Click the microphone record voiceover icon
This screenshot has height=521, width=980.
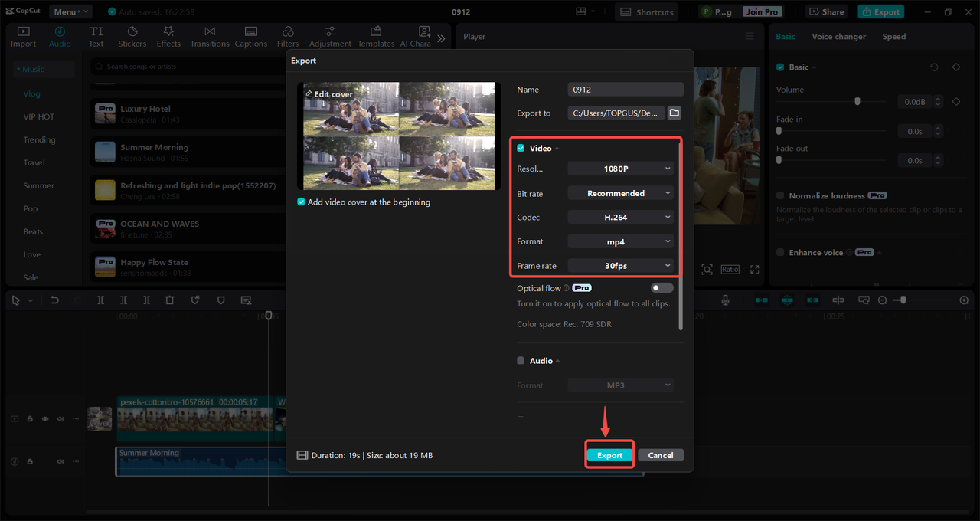coord(726,300)
